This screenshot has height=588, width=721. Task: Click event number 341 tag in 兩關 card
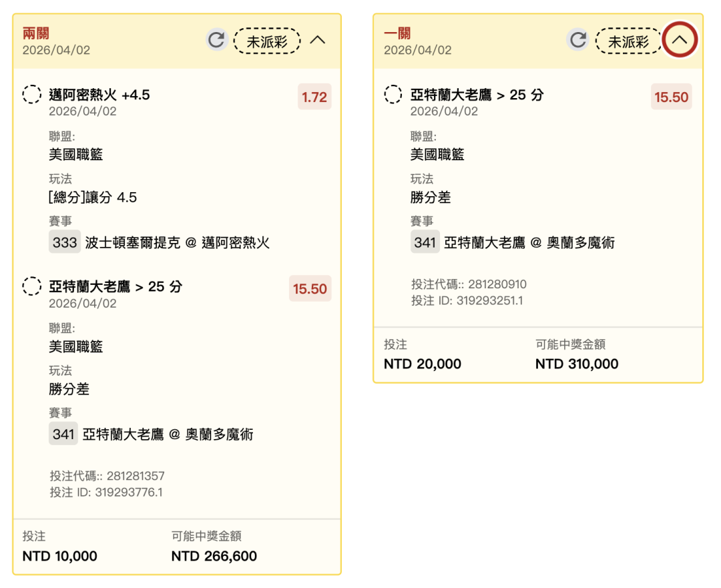click(63, 434)
